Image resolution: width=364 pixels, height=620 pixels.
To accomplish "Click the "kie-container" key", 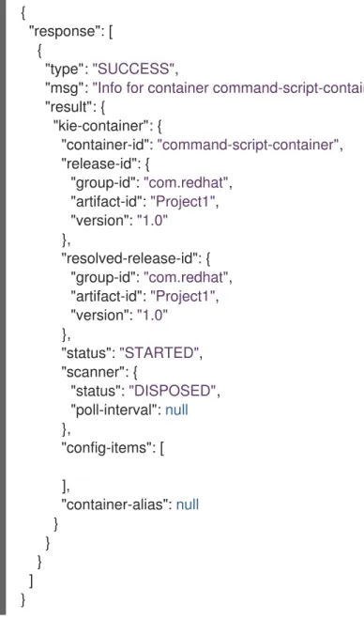I will pos(99,126).
